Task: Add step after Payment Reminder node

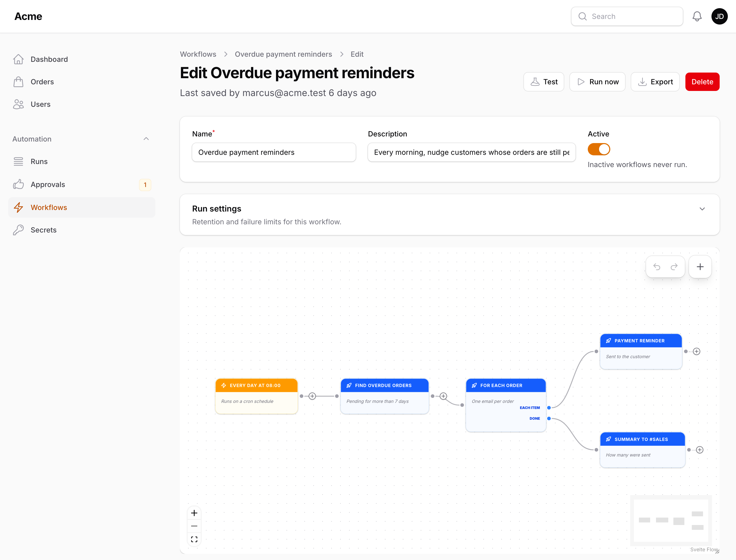Action: (x=697, y=351)
